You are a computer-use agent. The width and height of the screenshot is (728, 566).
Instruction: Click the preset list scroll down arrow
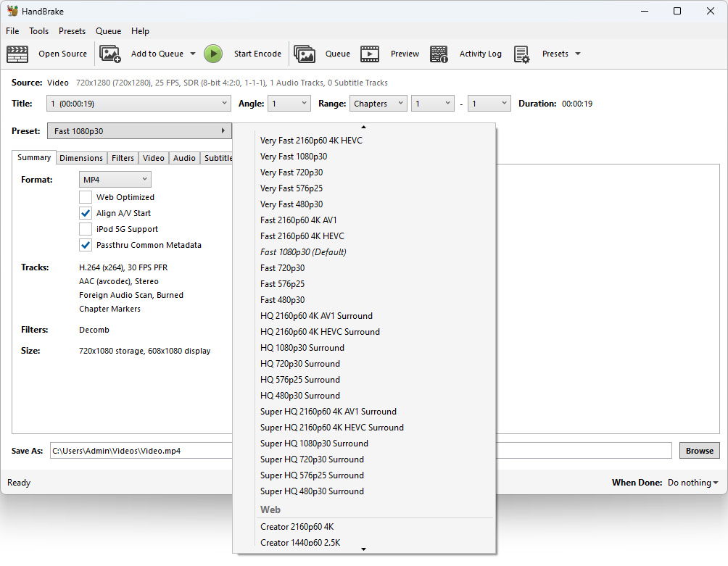363,549
